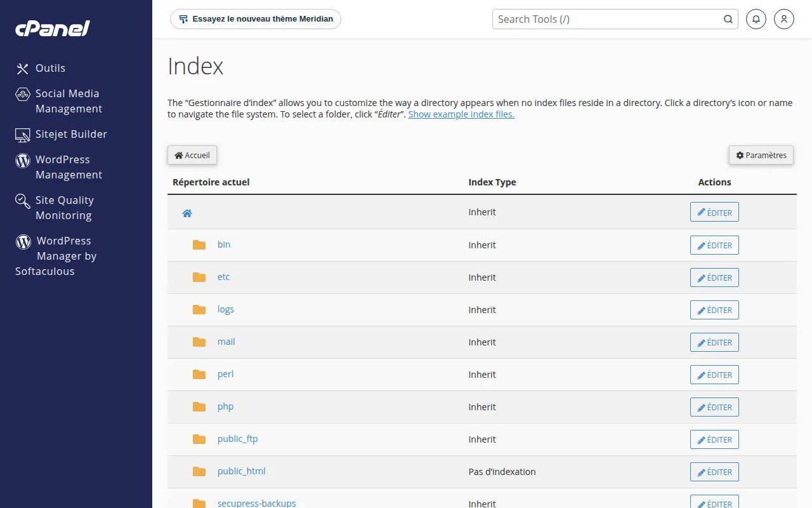The height and width of the screenshot is (508, 812).
Task: Navigate into the public_html directory link
Action: click(x=242, y=471)
